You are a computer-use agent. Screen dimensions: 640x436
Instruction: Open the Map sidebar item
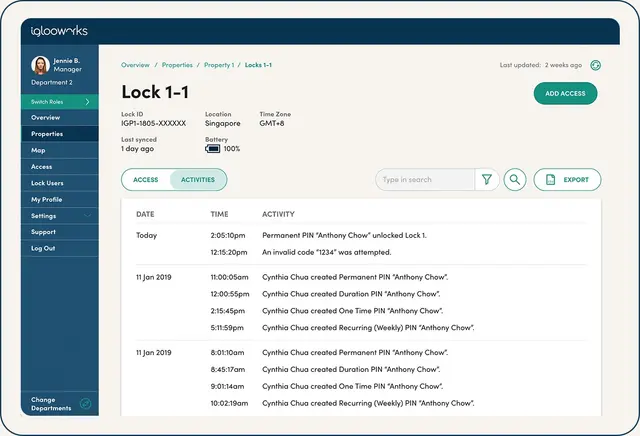click(x=38, y=150)
